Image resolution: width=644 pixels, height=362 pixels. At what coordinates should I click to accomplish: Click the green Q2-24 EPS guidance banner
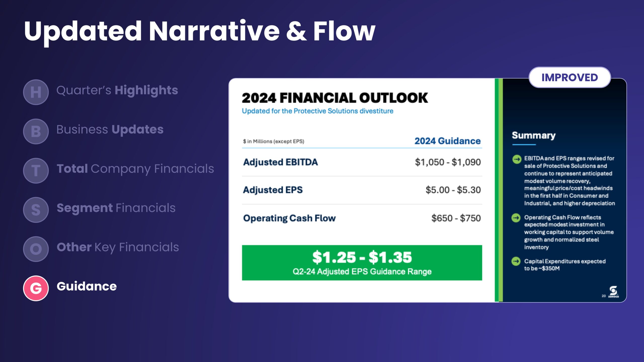362,263
